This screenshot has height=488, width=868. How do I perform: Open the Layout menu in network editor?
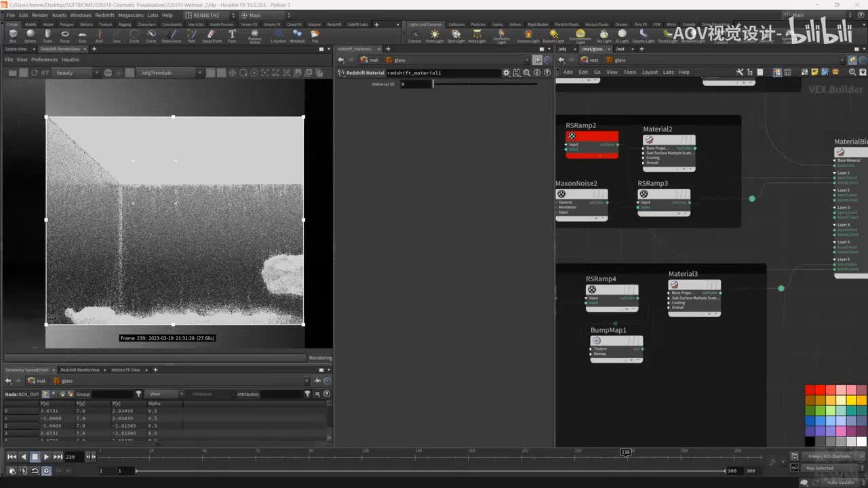(650, 72)
